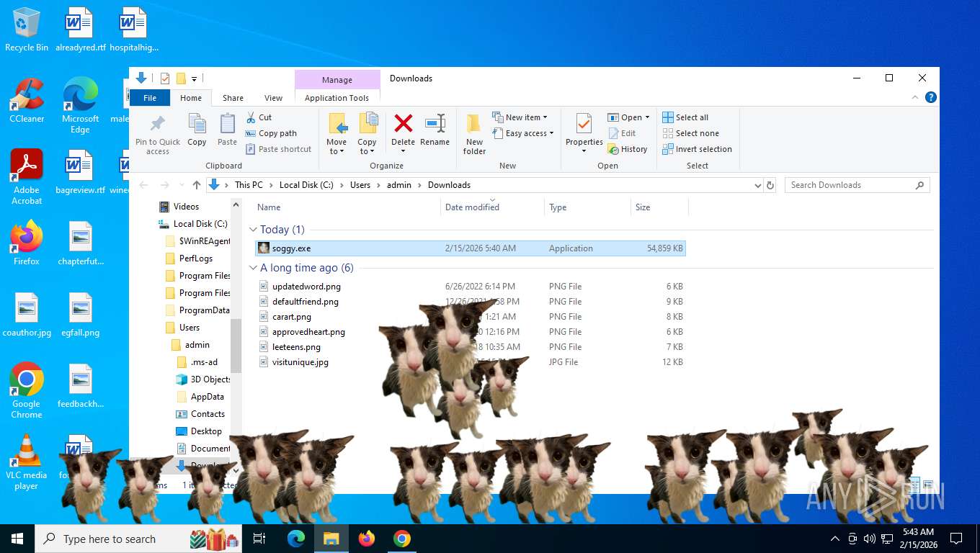Click Select none in the ribbon
The image size is (980, 553).
[690, 133]
